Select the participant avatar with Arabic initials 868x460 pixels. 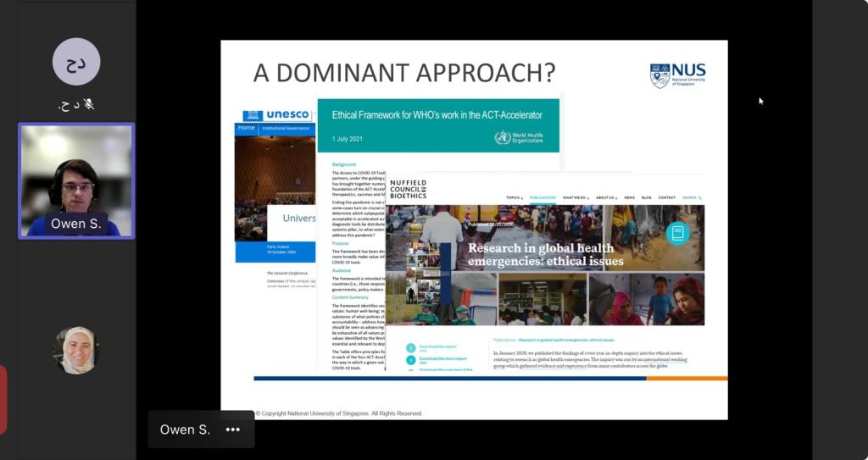click(x=76, y=62)
